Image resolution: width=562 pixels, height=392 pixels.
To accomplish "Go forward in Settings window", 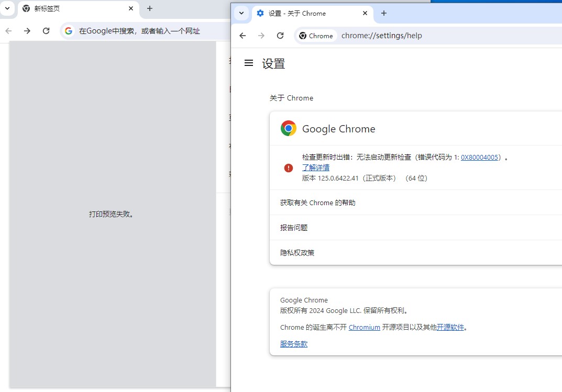I will pyautogui.click(x=261, y=36).
